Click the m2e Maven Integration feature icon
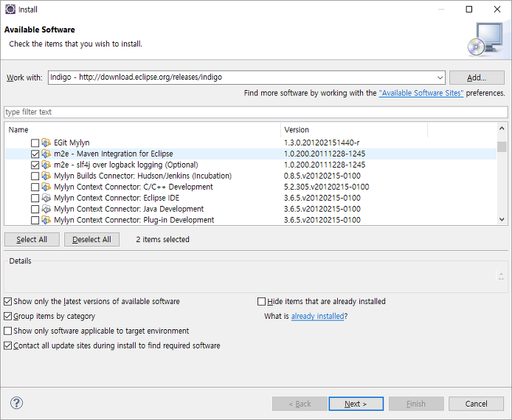The image size is (512, 420). pos(46,154)
